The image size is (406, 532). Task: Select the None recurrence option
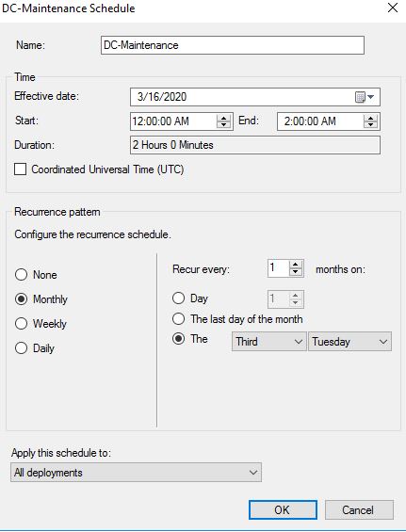[x=21, y=275]
